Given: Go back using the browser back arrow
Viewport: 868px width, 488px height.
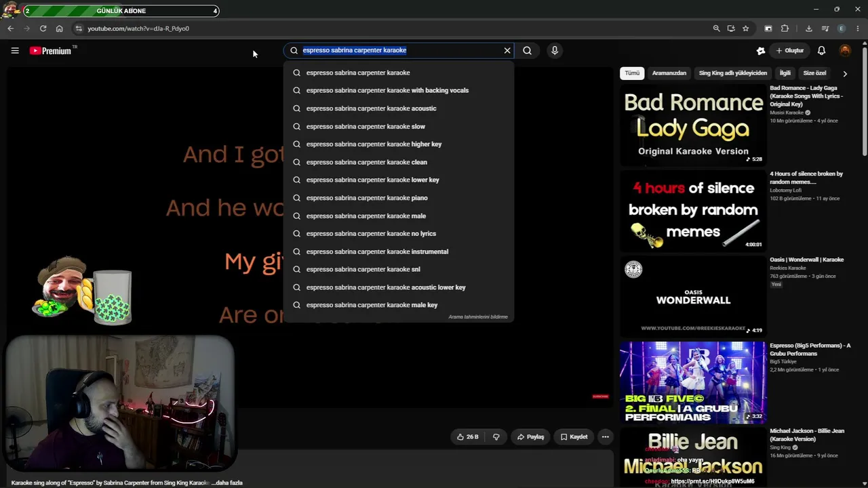Looking at the screenshot, I should click(10, 28).
